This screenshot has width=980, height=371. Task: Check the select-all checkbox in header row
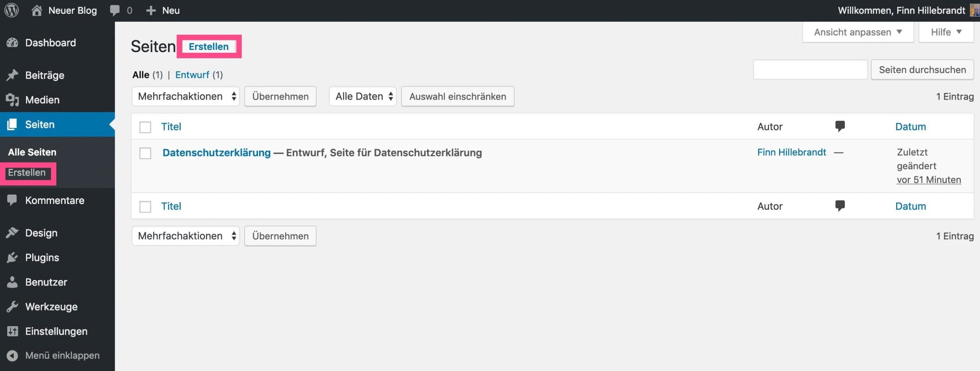[145, 127]
